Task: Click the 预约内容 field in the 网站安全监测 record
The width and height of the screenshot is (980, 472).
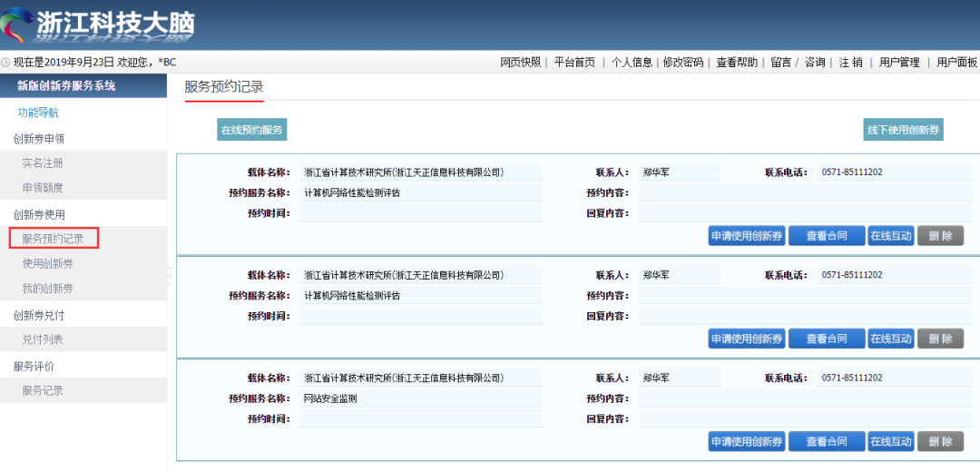Action: (806, 398)
